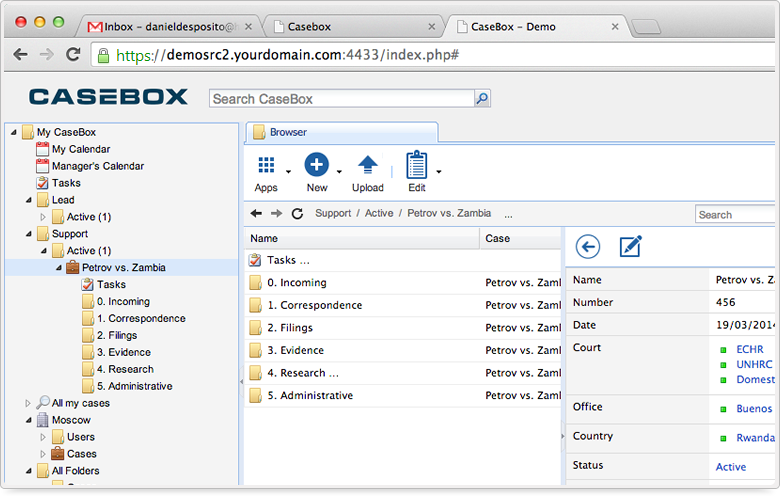The height and width of the screenshot is (500, 780).
Task: Expand Users under Moscow
Action: tap(43, 437)
